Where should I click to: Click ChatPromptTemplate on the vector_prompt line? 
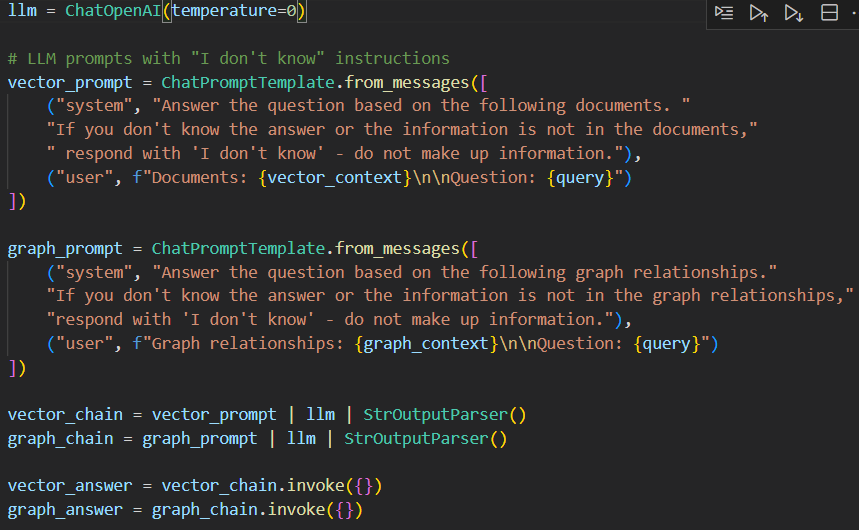click(x=248, y=83)
